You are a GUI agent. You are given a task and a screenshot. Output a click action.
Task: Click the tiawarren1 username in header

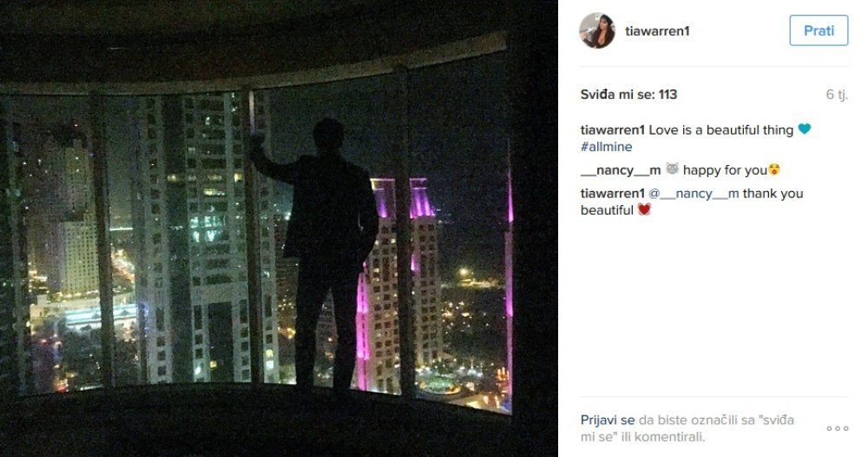657,31
